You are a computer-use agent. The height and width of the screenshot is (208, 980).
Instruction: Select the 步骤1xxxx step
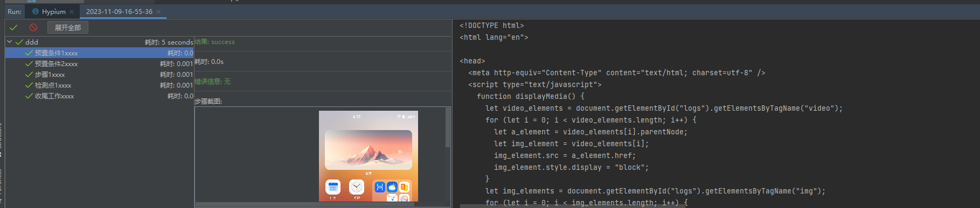click(99, 74)
